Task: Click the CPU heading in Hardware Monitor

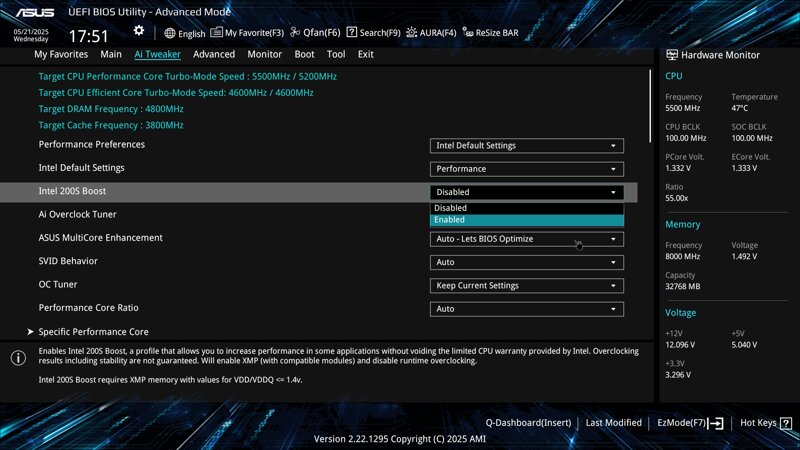Action: click(673, 76)
